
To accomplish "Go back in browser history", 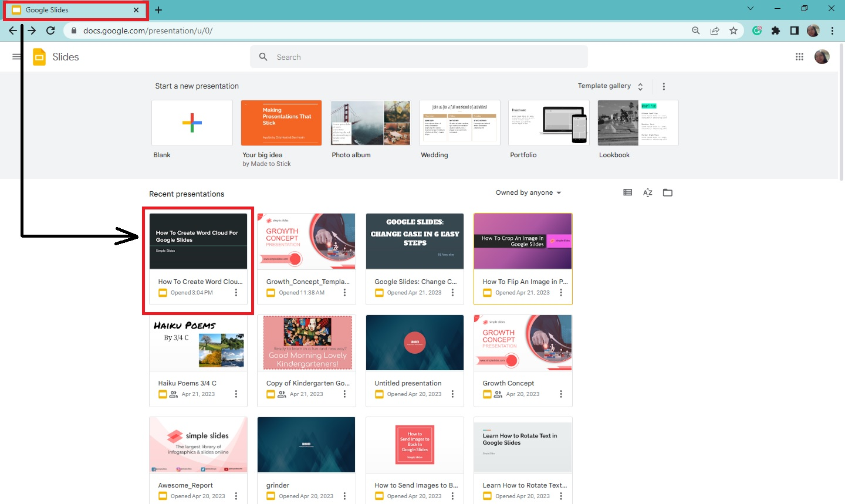I will [13, 31].
